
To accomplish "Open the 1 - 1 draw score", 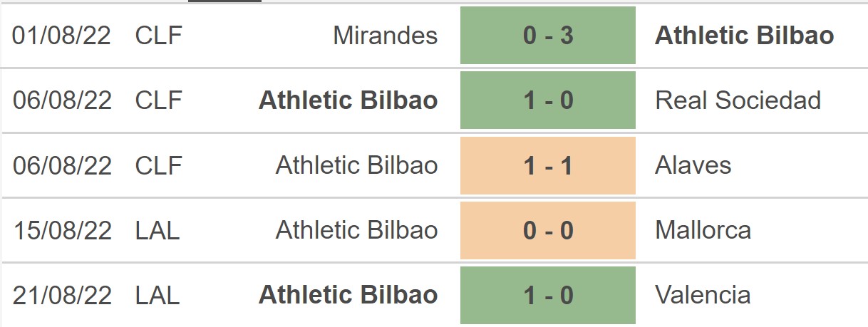I will pyautogui.click(x=547, y=165).
